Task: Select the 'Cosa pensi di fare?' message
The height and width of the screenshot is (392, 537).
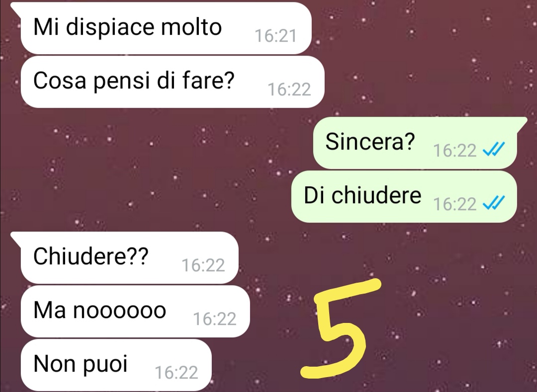Action: coord(172,82)
